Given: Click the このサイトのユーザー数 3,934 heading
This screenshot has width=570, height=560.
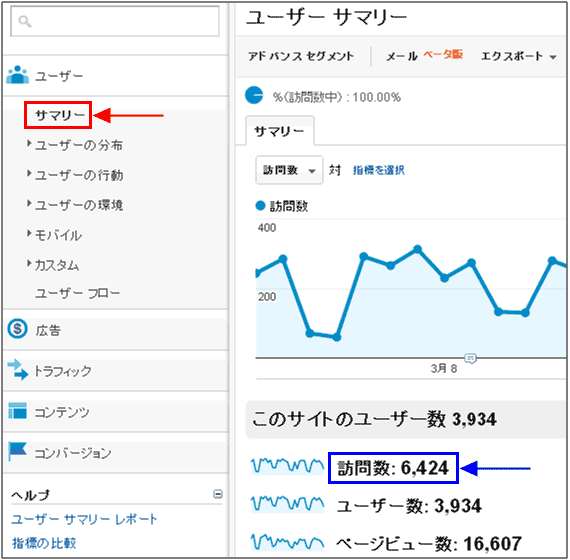Looking at the screenshot, I should pos(374,419).
